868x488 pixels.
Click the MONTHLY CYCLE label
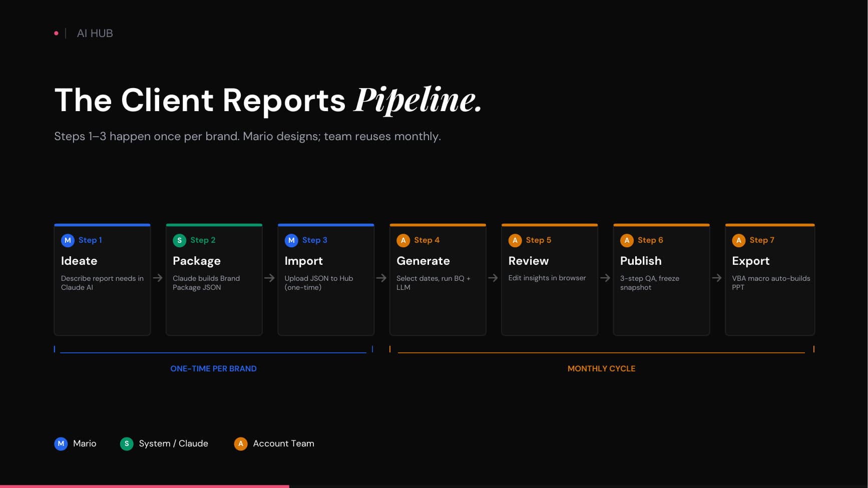coord(601,368)
